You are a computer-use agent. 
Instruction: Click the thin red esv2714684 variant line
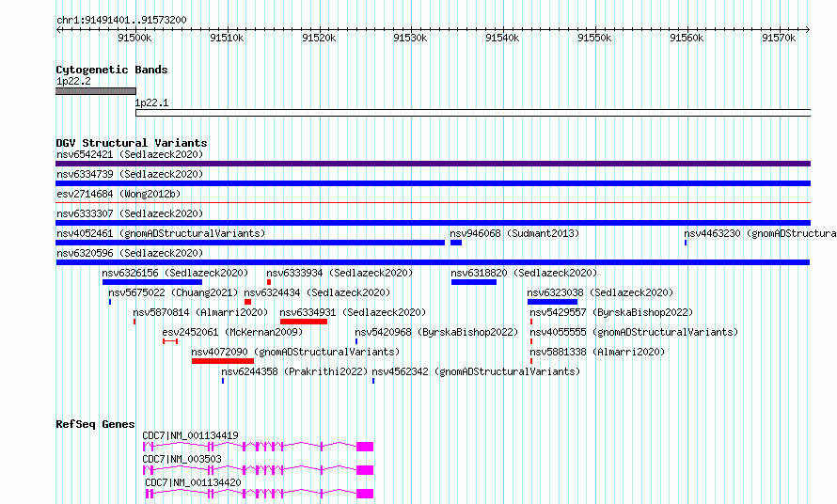click(433, 203)
